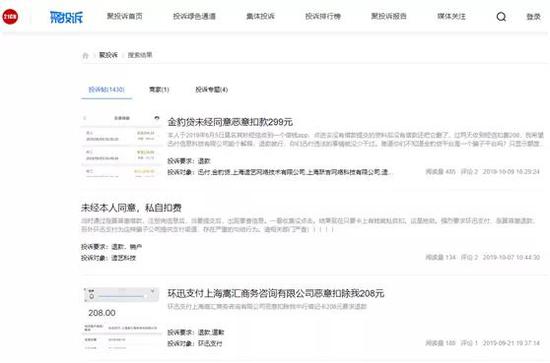Click the 2019-10-09 timestamp of the first post
This screenshot has width=550, height=363.
[x=511, y=172]
